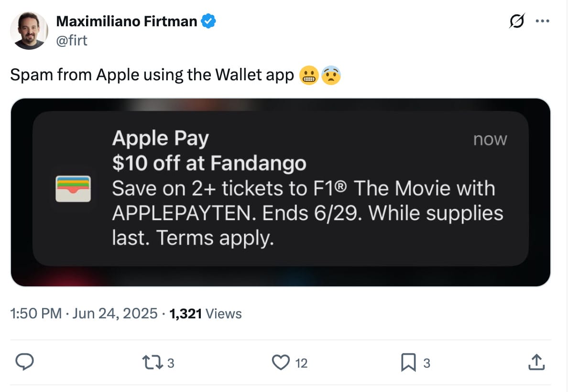
Task: Click the blue verified badge
Action: click(208, 21)
